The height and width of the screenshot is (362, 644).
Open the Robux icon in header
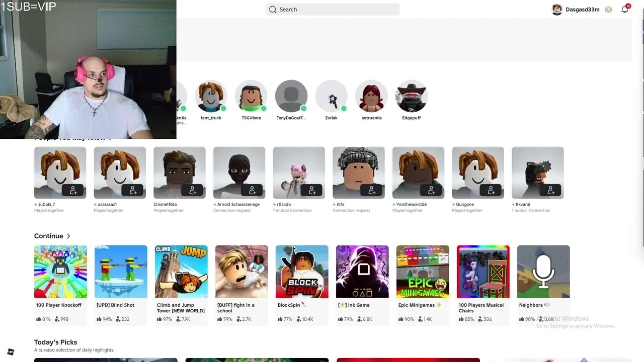(609, 10)
